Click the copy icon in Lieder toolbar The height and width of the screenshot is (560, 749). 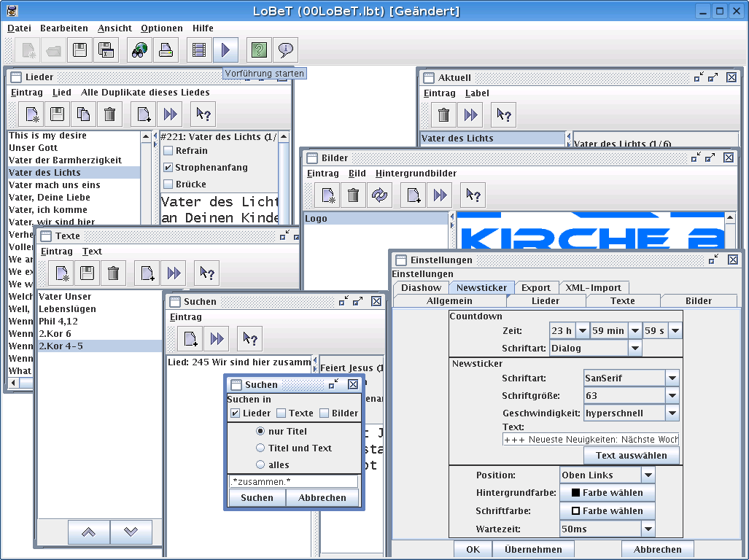[x=83, y=114]
